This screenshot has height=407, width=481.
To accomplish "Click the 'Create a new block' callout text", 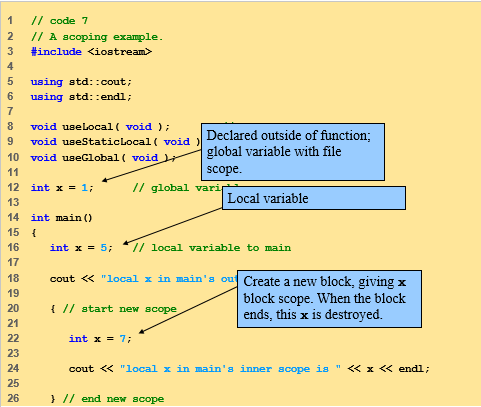I will pyautogui.click(x=298, y=282).
